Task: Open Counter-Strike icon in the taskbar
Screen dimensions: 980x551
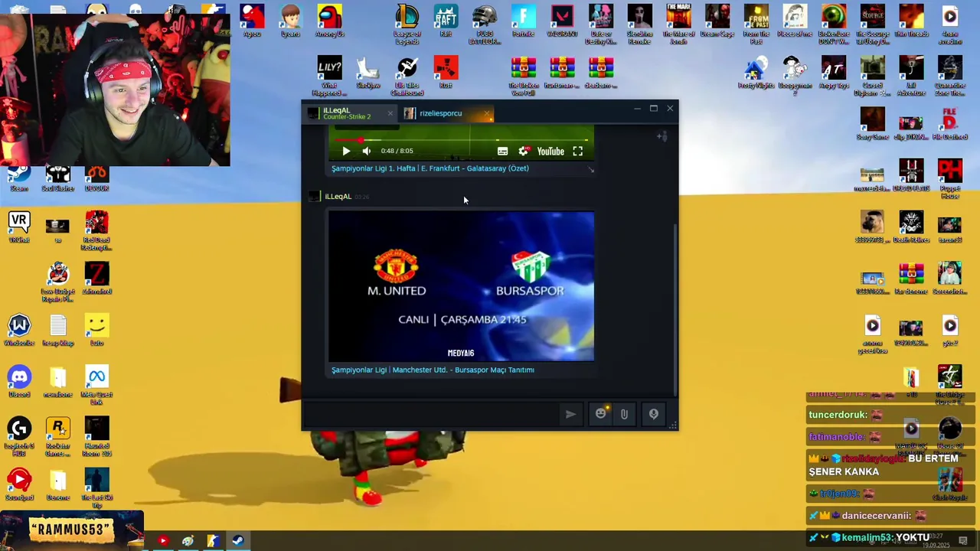Action: tap(213, 541)
